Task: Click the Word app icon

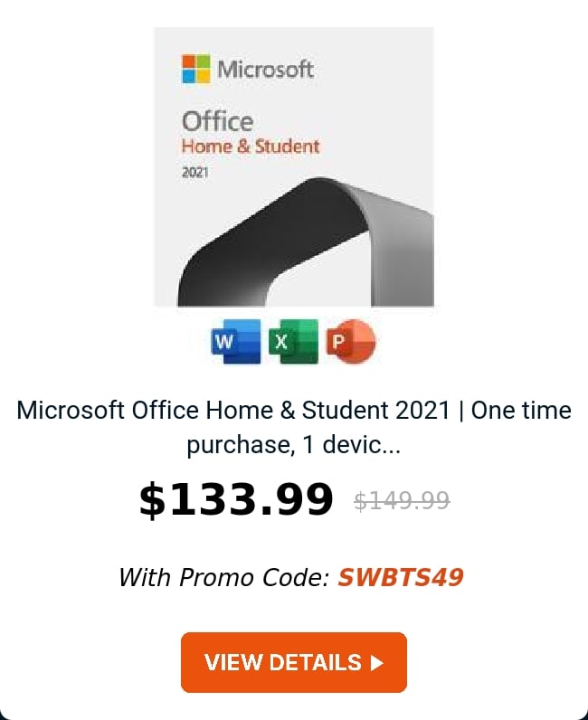Action: click(x=235, y=341)
